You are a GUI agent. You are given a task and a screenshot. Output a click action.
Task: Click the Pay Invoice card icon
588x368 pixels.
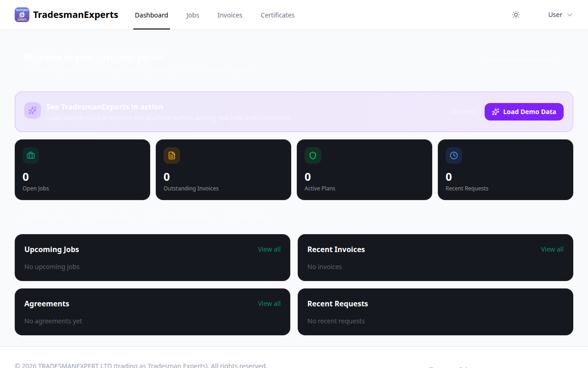coord(89,217)
